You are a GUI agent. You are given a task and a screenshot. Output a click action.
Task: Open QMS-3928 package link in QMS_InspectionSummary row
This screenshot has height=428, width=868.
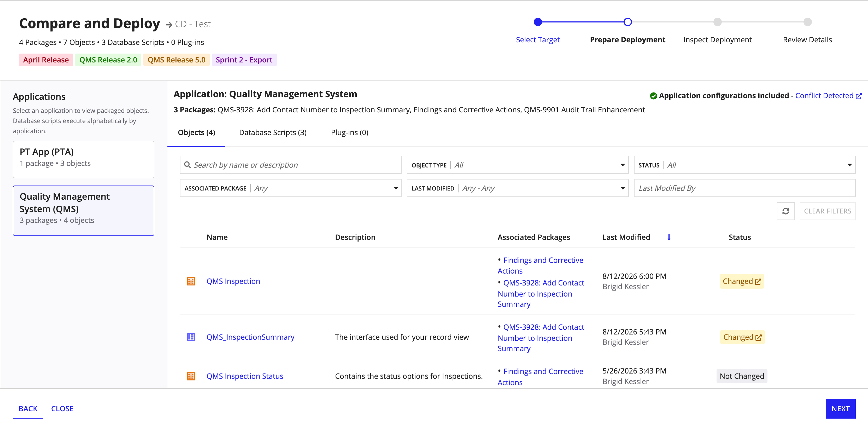541,338
